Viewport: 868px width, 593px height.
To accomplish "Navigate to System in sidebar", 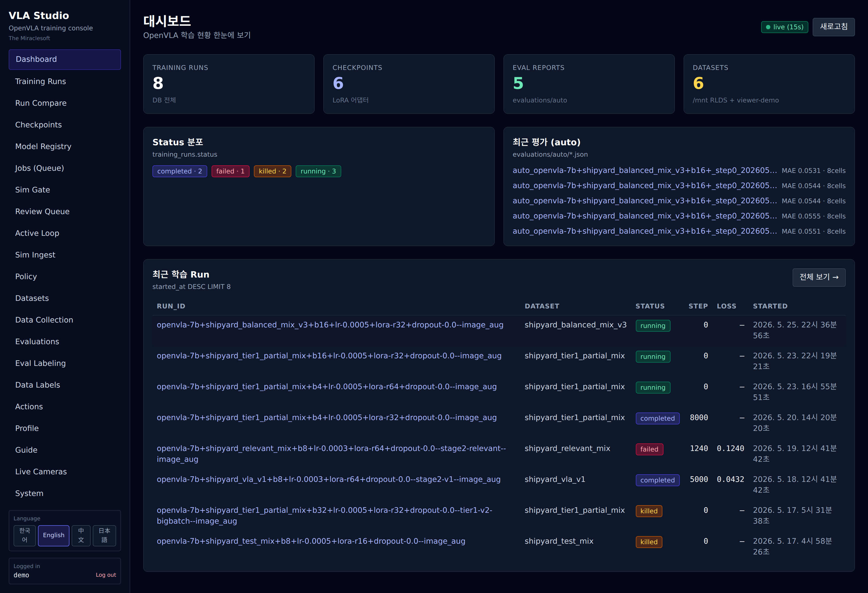I will (x=65, y=493).
